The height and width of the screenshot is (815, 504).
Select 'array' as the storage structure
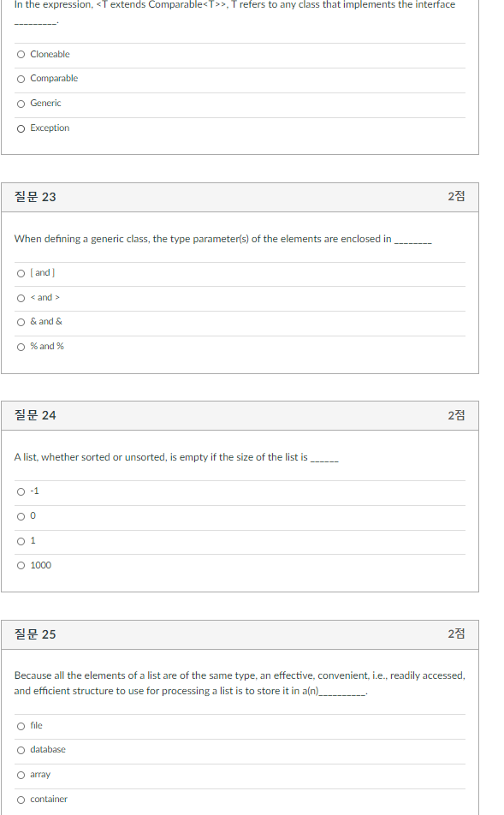click(x=21, y=774)
